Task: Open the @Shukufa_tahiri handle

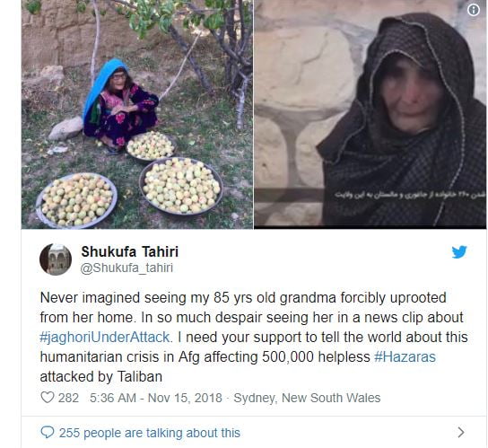Action: click(x=126, y=268)
